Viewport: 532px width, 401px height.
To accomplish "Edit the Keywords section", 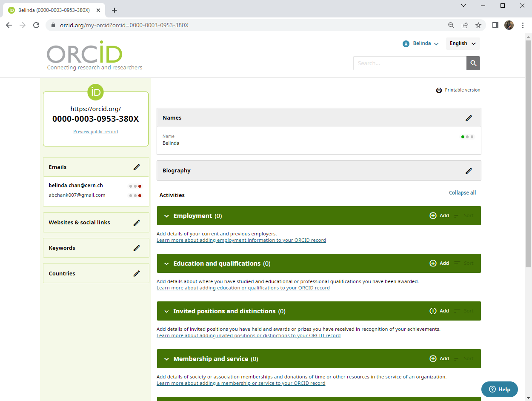I will [137, 247].
